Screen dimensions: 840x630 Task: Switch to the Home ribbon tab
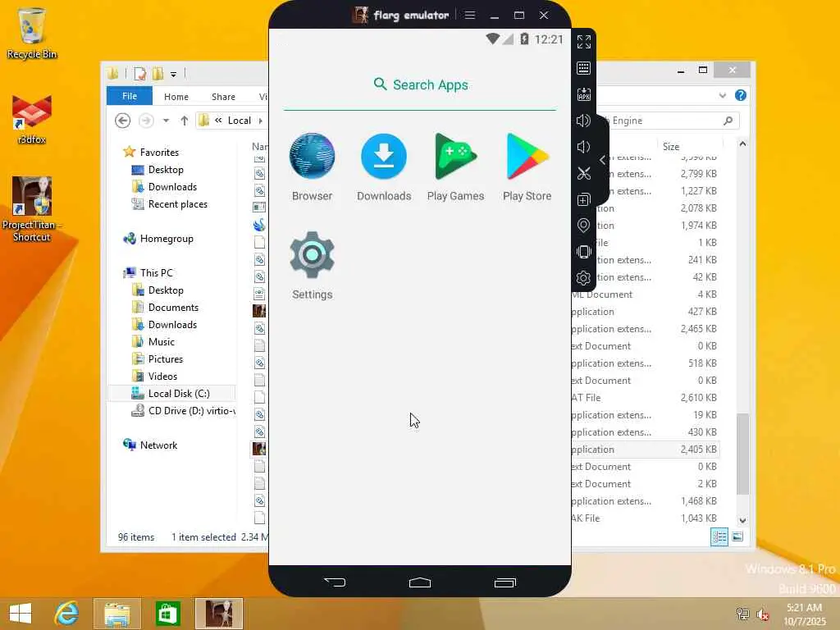(x=176, y=97)
